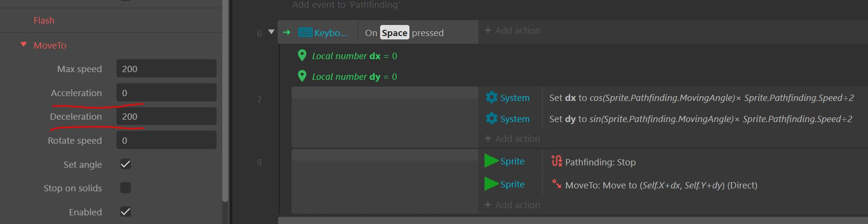This screenshot has height=224, width=868.
Task: Click the green pin icon beside local number dx
Action: point(302,55)
